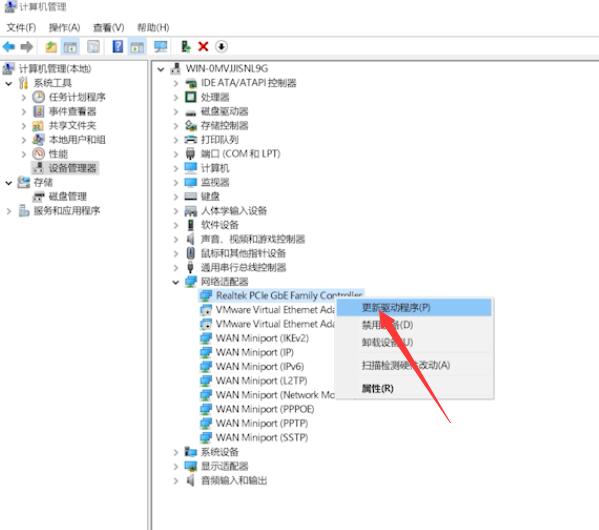Click the 处理器 category icon
Image resolution: width=599 pixels, height=530 pixels.
(x=190, y=97)
